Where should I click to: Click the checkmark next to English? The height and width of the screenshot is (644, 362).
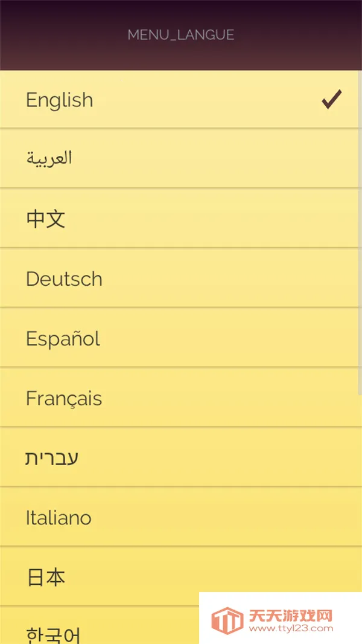point(332,100)
